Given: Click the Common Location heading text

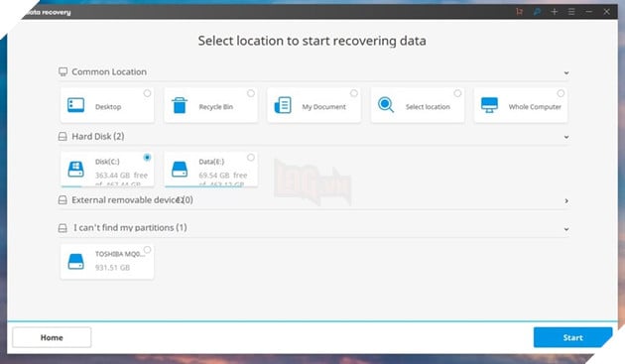Looking at the screenshot, I should click(109, 71).
